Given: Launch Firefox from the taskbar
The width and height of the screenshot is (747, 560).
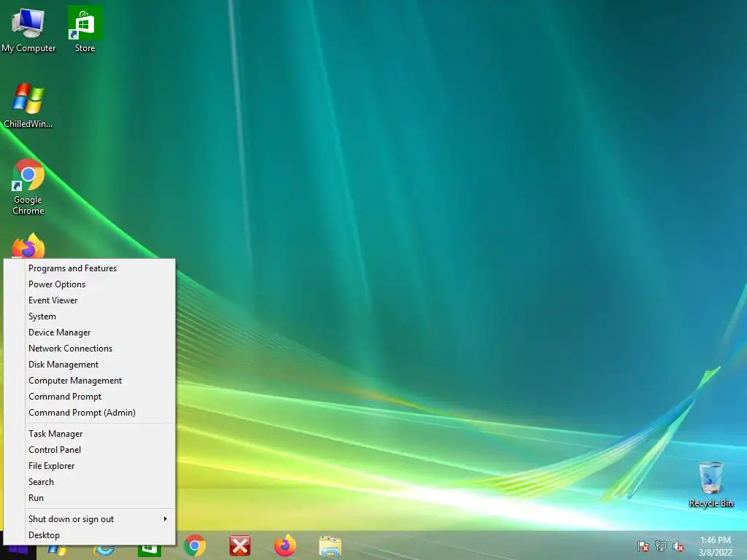Looking at the screenshot, I should [x=285, y=545].
